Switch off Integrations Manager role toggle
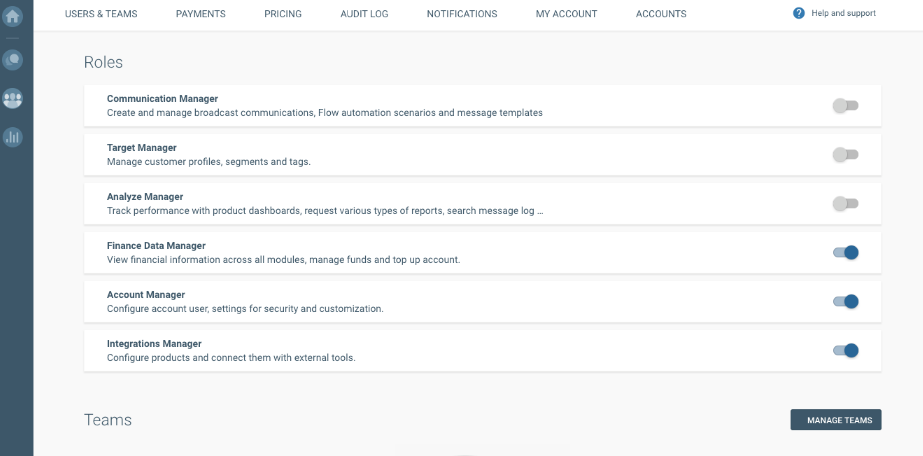Image resolution: width=923 pixels, height=456 pixels. click(x=845, y=350)
